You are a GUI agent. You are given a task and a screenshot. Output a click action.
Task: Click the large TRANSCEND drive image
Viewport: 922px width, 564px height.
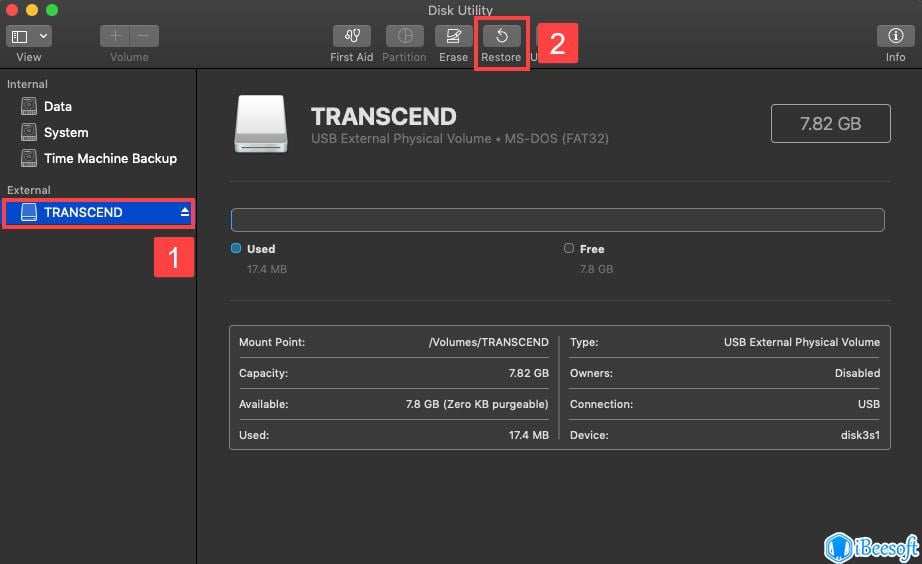click(x=261, y=124)
